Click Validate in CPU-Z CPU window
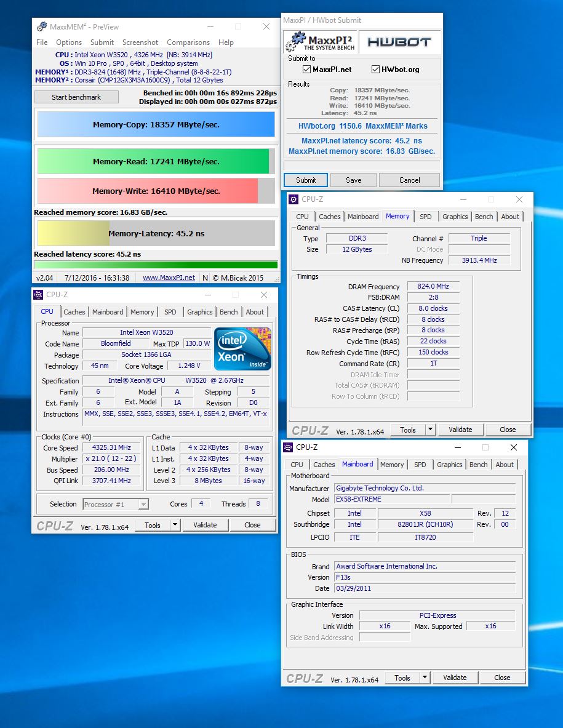Viewport: 563px width, 728px height. tap(205, 525)
